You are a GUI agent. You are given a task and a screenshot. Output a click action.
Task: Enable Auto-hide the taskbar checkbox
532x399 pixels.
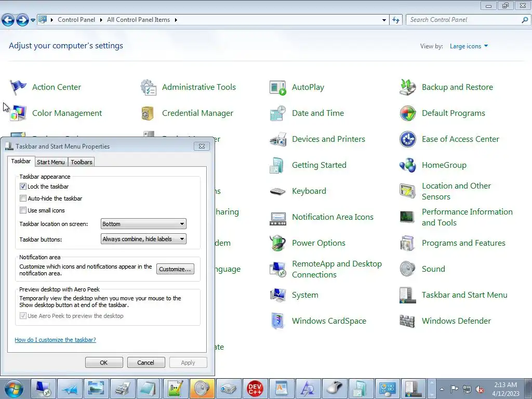pos(23,198)
